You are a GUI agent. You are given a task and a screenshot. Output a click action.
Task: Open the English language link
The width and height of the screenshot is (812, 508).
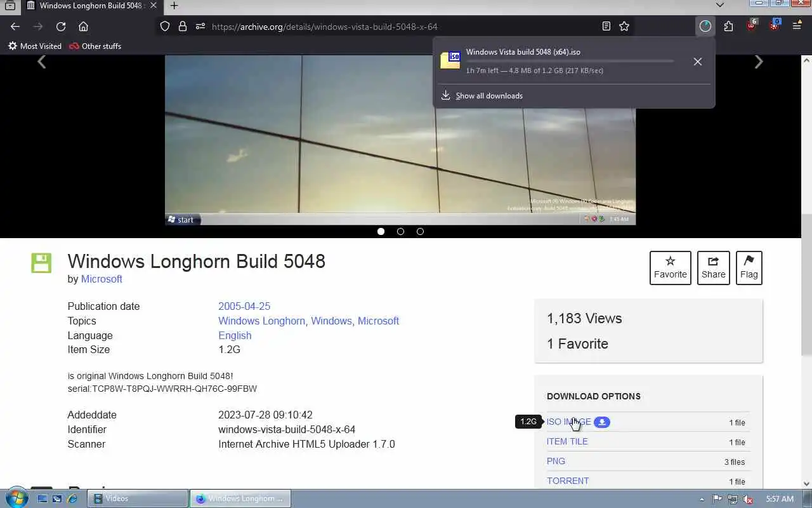point(235,335)
